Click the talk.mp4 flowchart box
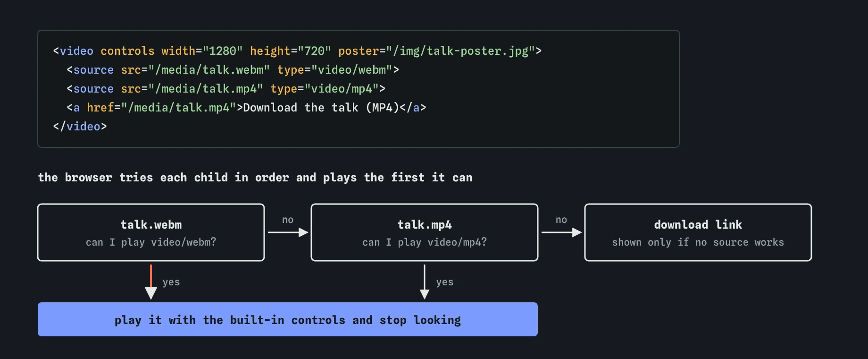The width and height of the screenshot is (868, 359). tap(425, 232)
